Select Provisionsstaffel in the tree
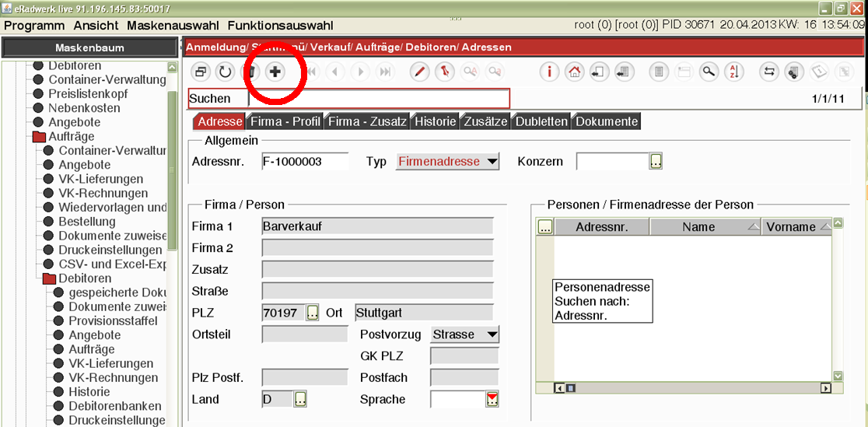Viewport: 868px width, 427px height. (113, 320)
